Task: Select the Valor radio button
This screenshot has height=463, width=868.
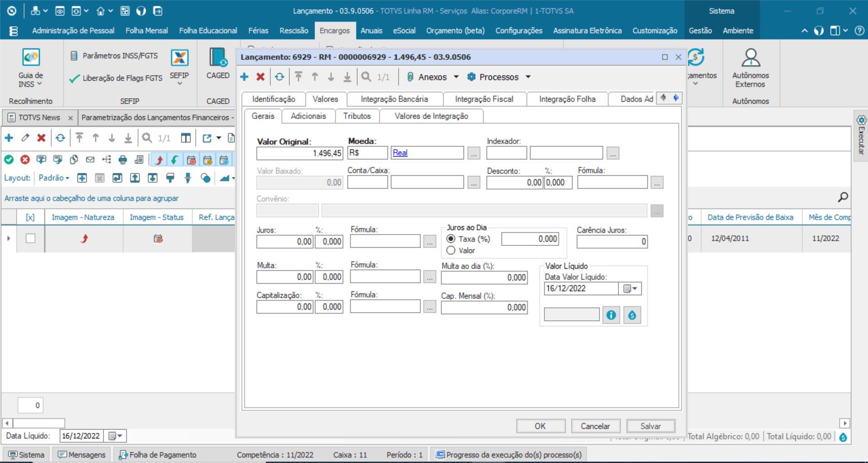Action: point(451,251)
